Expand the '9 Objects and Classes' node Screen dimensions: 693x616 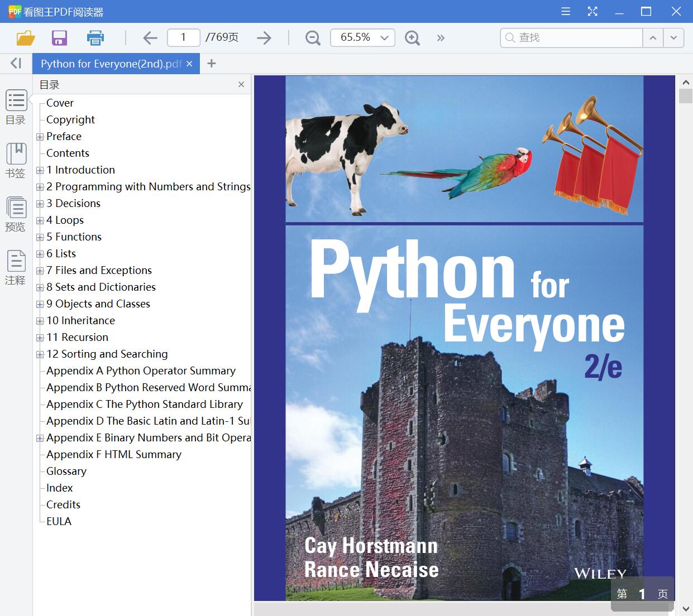coord(40,304)
